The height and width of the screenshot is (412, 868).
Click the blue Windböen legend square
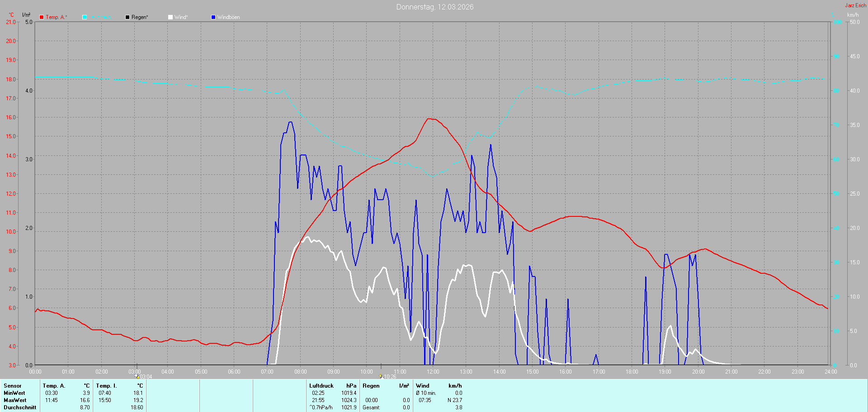tap(213, 17)
